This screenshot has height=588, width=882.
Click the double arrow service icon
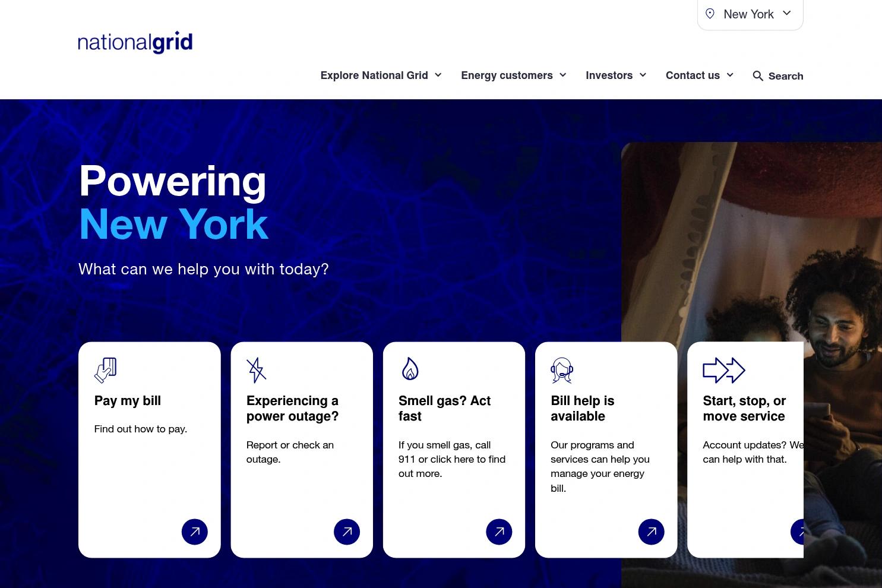tap(724, 370)
